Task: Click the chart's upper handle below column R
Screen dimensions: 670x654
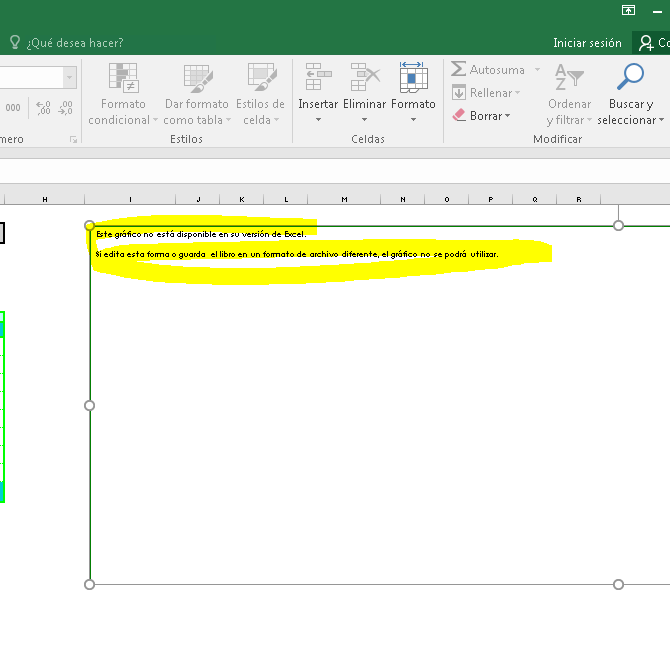Action: [618, 226]
